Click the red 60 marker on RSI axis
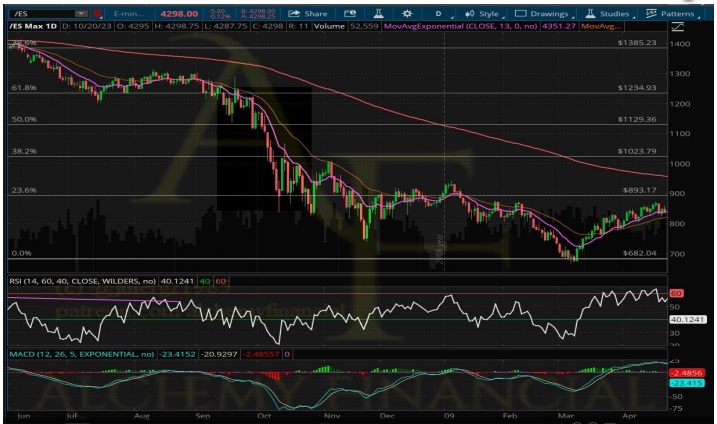Image resolution: width=717 pixels, height=424 pixels. click(x=676, y=293)
